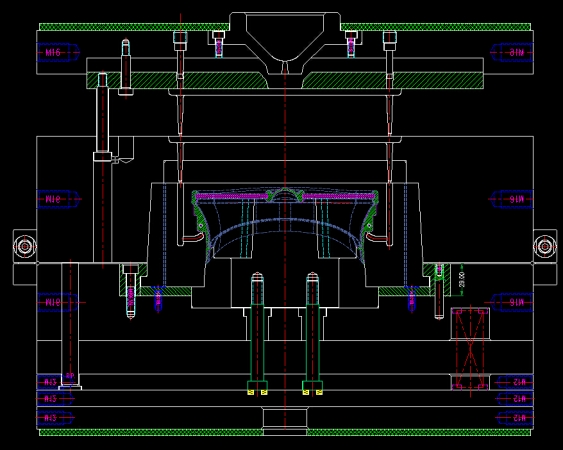Click the 29.00 dimension text
The height and width of the screenshot is (450, 563).
pyautogui.click(x=462, y=279)
